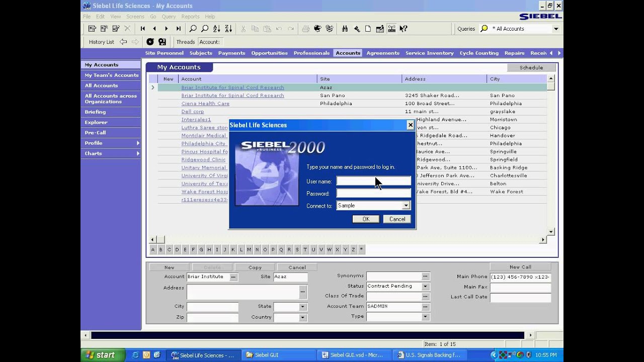This screenshot has width=644, height=362.
Task: Go to next record using toolbar arrow
Action: [167, 29]
